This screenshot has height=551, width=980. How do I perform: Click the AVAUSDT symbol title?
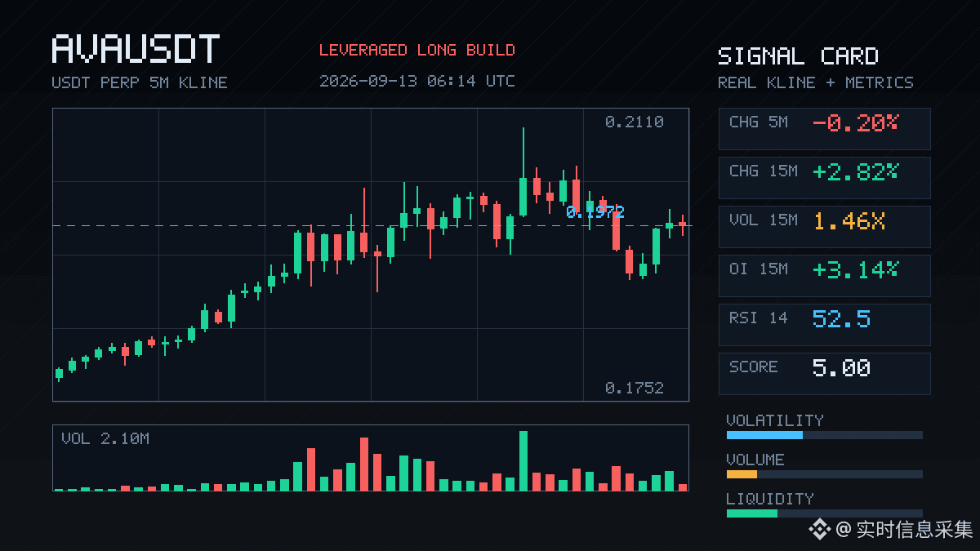click(136, 49)
